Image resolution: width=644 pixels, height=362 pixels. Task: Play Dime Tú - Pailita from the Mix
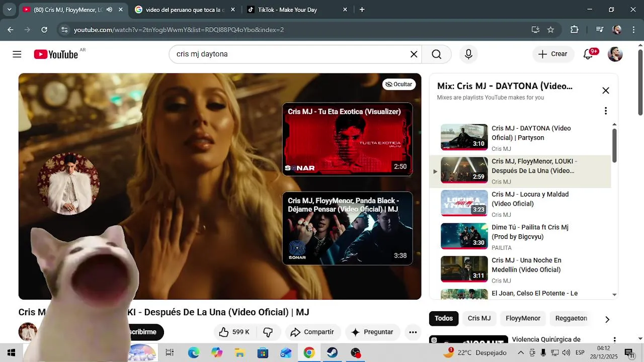point(521,237)
